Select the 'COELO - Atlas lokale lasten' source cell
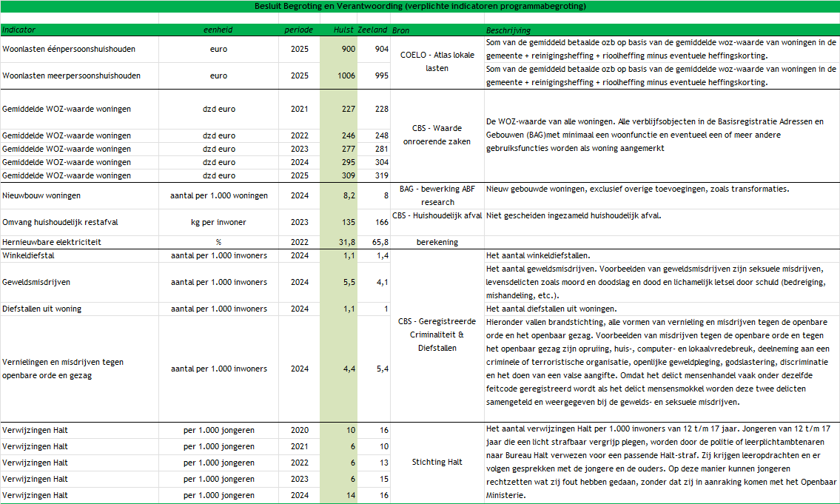This screenshot has width=840, height=504. 437,61
